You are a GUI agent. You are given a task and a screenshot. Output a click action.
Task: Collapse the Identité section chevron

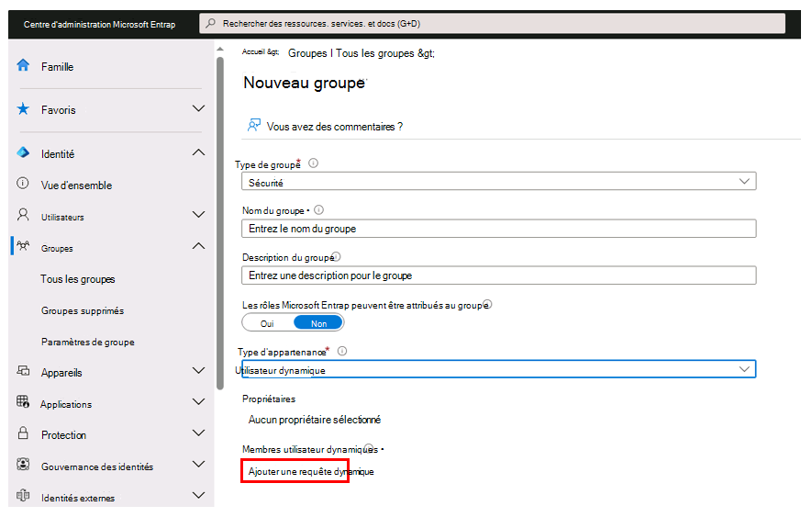click(x=198, y=152)
